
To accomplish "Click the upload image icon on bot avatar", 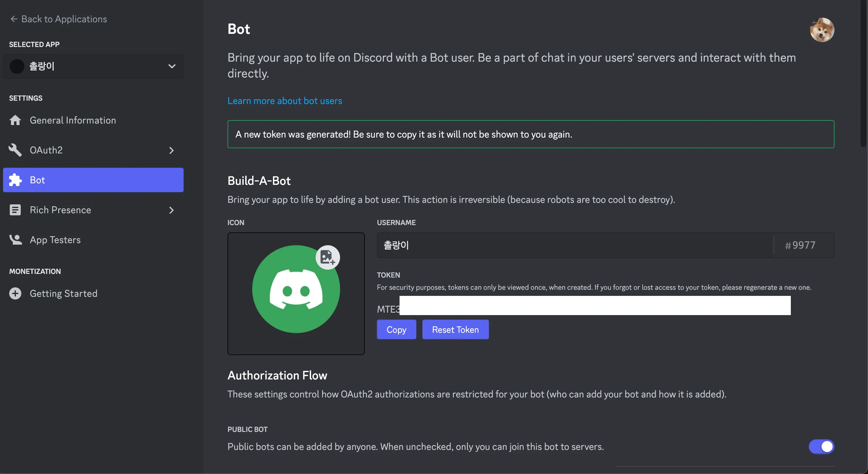I will [x=327, y=257].
